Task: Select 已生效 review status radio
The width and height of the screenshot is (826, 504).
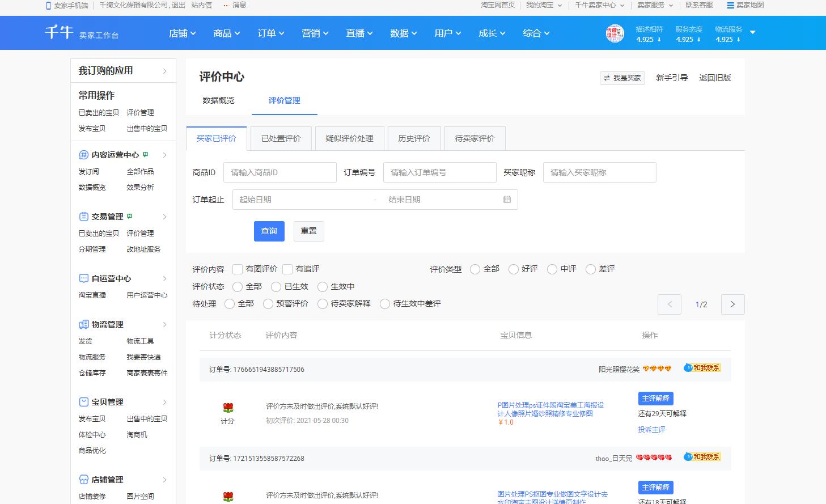Action: point(276,287)
